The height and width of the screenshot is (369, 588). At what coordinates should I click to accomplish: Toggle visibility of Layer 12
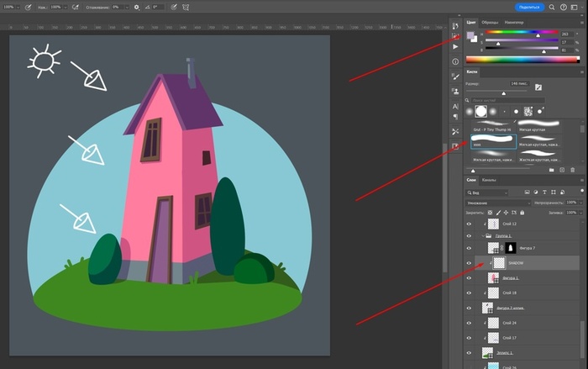(x=470, y=224)
